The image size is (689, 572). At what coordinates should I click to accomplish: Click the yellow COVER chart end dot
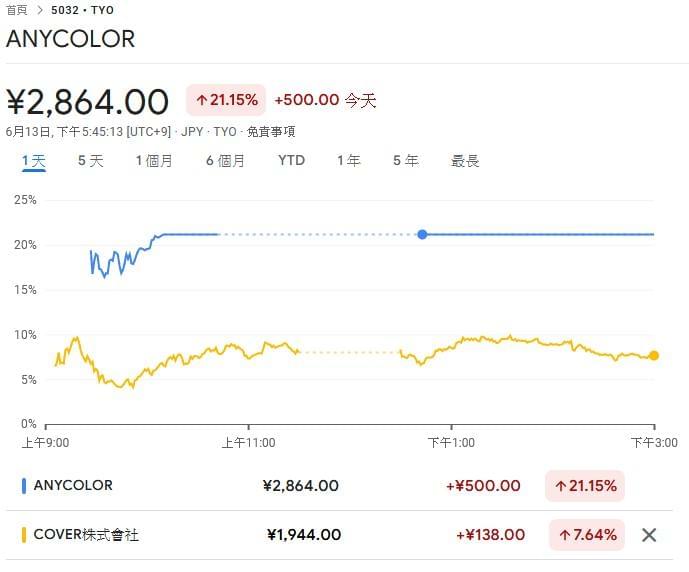pos(654,355)
